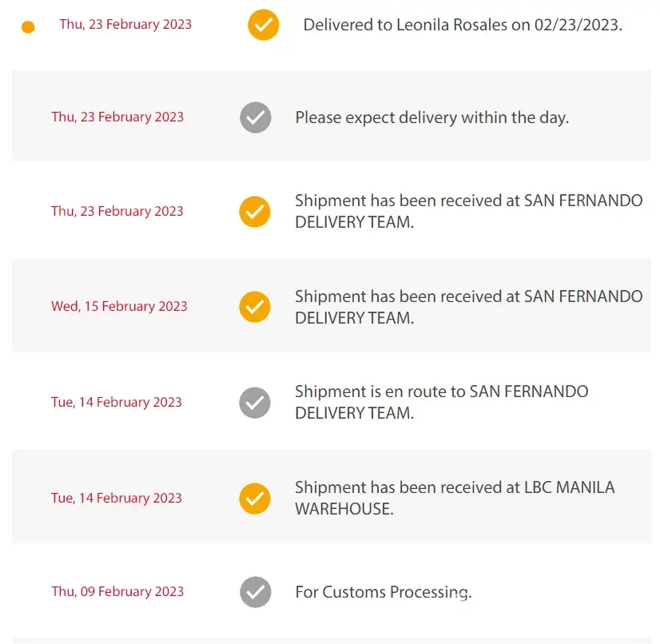Click orange checkmark in the Wed, 15 February row
The image size is (660, 644).
[x=255, y=307]
